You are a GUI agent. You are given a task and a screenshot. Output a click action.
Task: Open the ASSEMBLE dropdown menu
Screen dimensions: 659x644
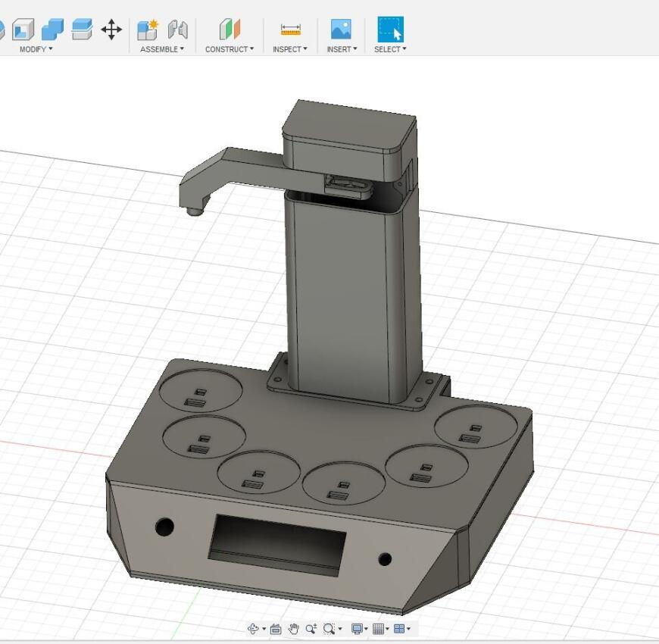162,49
